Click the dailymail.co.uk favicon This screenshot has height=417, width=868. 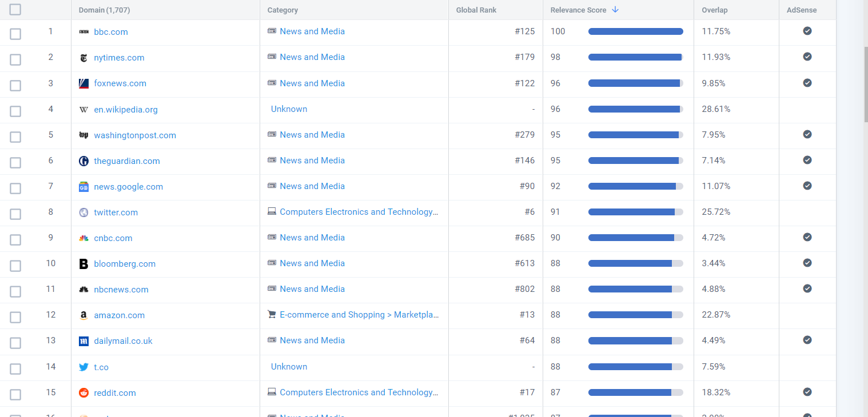(83, 341)
